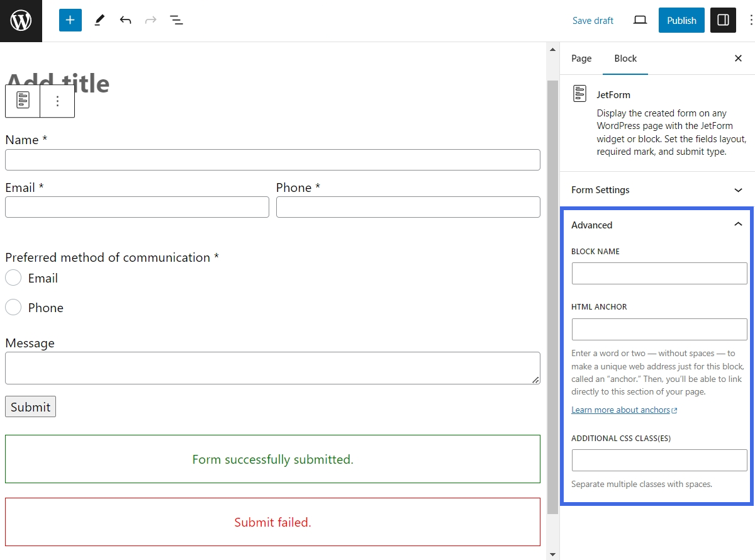Viewport: 755px width, 560px height.
Task: Click the Undo arrow icon
Action: click(125, 20)
